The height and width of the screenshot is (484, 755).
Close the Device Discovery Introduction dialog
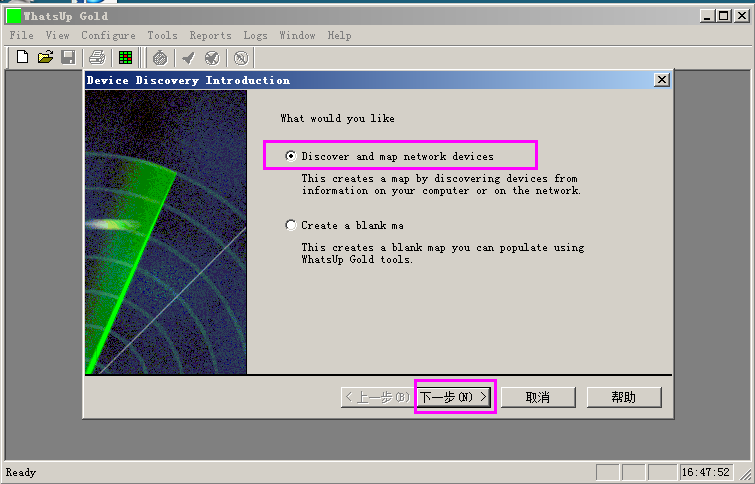[x=662, y=79]
